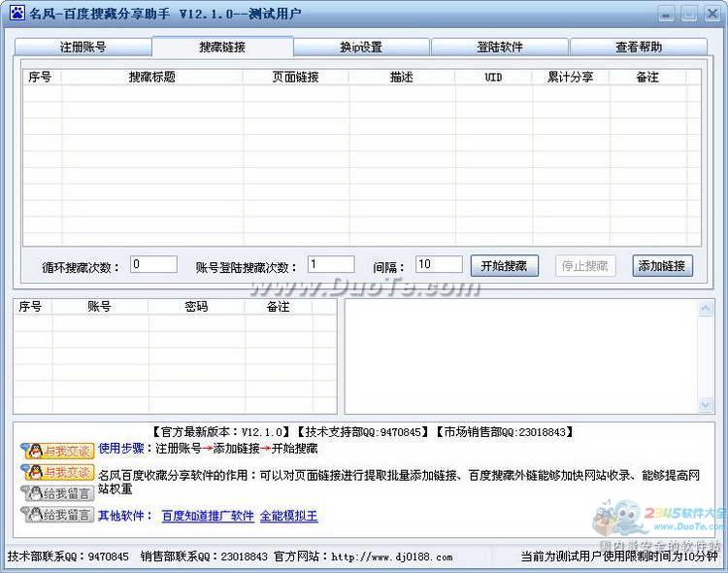Click the UID column header

493,77
